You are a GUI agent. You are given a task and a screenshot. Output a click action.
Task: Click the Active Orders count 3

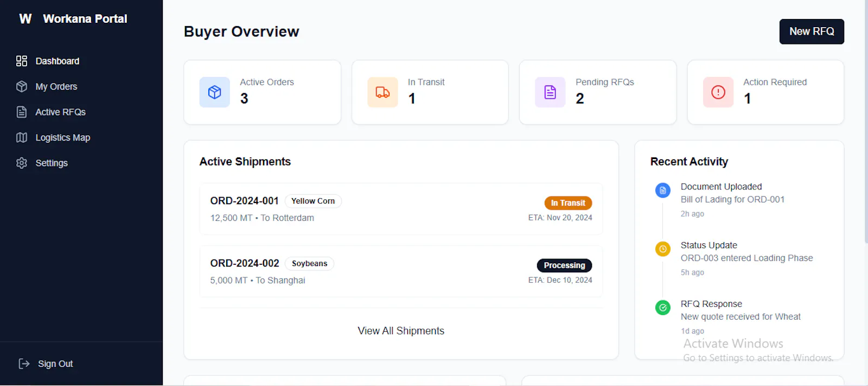click(x=244, y=98)
